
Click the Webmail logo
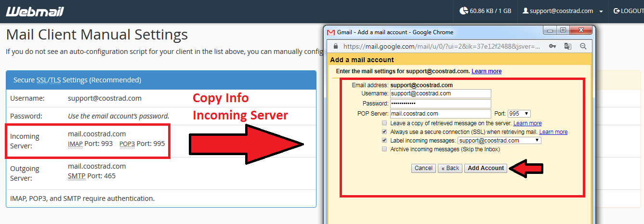click(x=35, y=12)
